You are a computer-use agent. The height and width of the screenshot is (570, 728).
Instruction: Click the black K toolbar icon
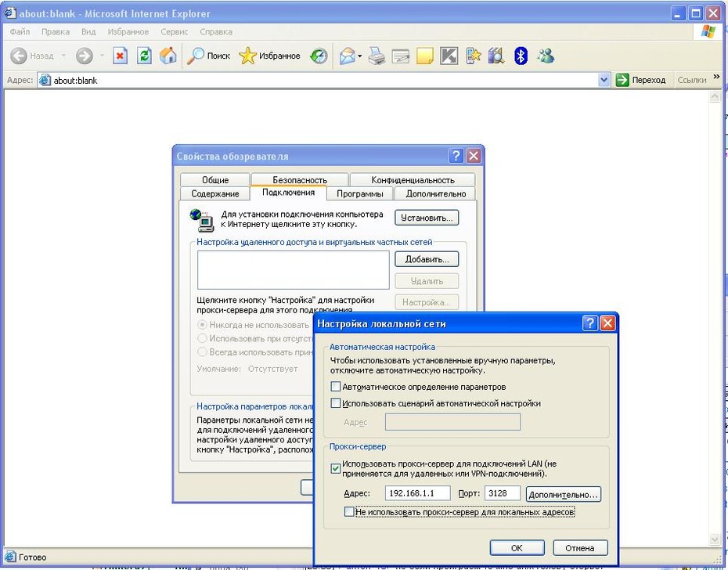click(x=449, y=56)
